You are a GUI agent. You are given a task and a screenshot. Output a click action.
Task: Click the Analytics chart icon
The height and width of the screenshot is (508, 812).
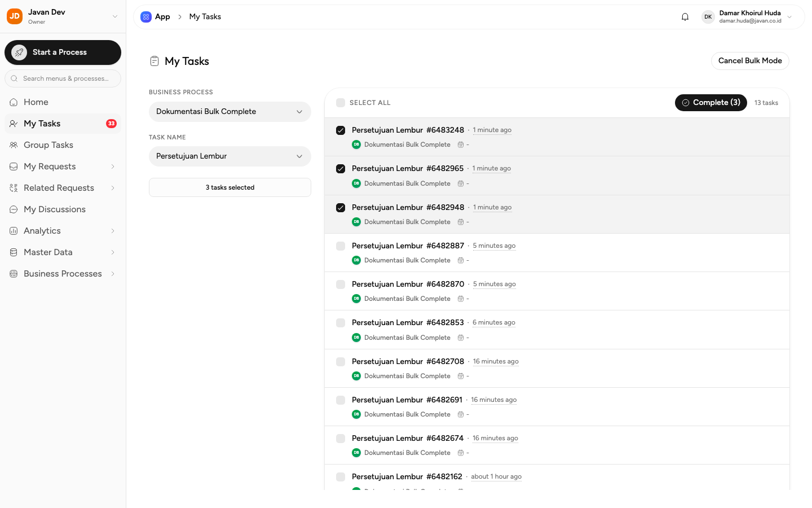pyautogui.click(x=14, y=231)
